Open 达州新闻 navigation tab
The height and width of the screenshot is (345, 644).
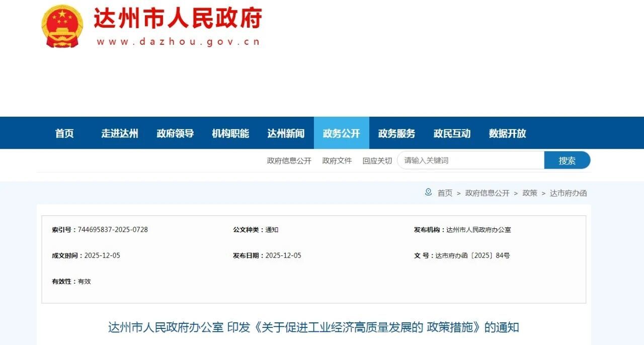286,133
